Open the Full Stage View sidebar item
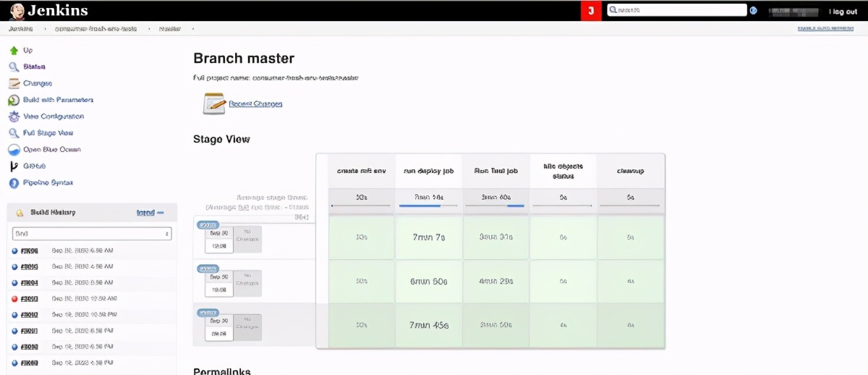Screen dimensions: 868x375 click(x=48, y=133)
